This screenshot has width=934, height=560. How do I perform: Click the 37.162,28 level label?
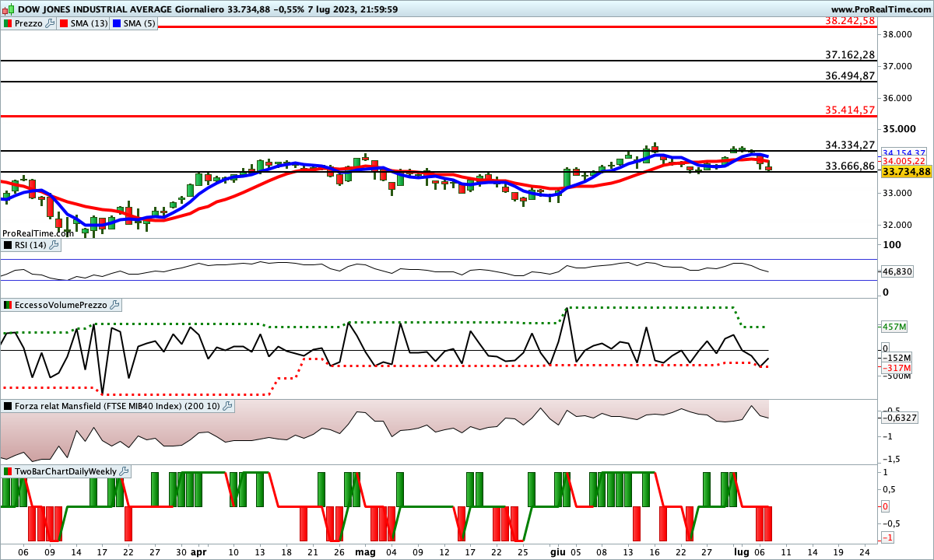[x=850, y=55]
